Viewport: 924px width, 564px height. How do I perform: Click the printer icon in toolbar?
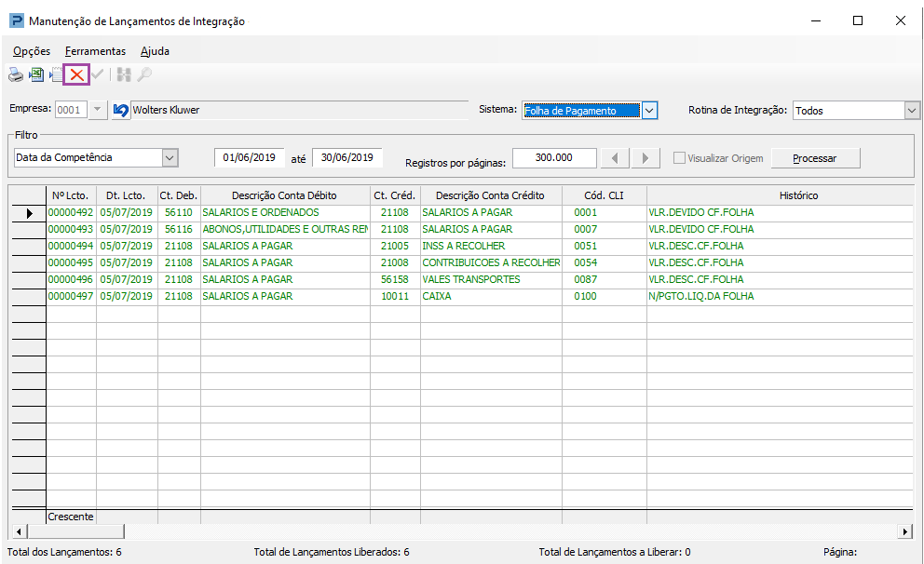tap(16, 74)
